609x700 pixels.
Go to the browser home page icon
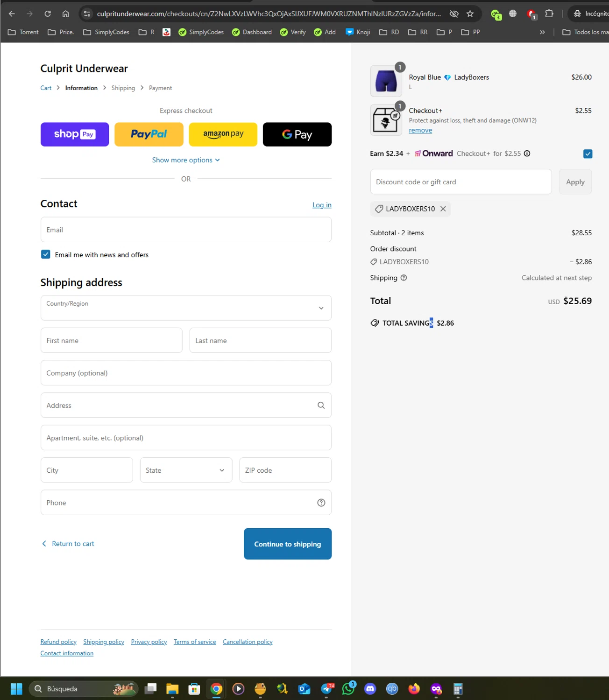pos(65,14)
